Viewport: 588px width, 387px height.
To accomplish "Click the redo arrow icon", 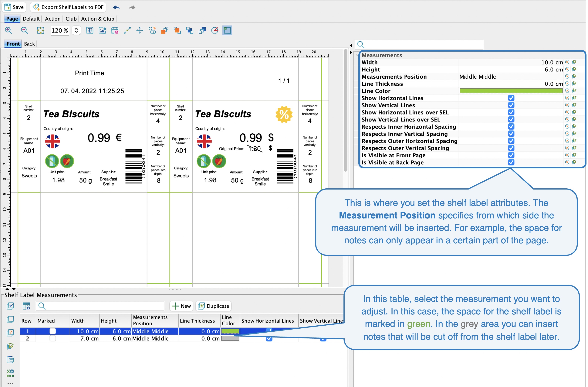I will click(x=132, y=7).
